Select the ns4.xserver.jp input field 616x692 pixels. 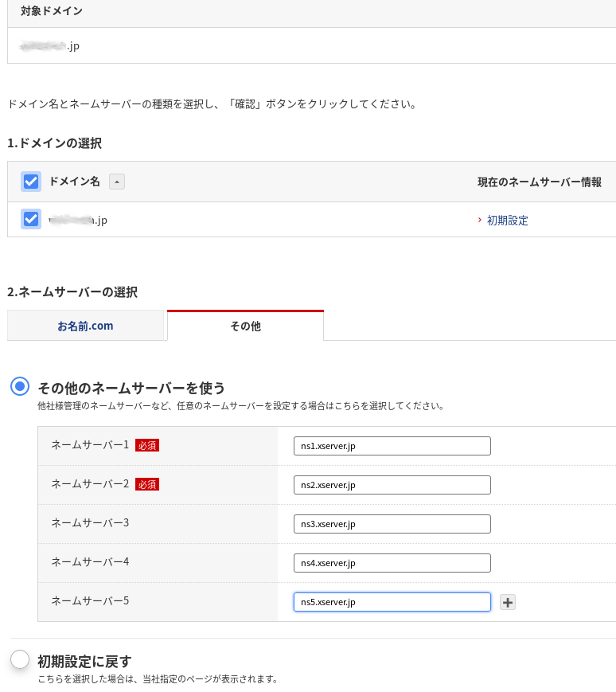coord(392,563)
